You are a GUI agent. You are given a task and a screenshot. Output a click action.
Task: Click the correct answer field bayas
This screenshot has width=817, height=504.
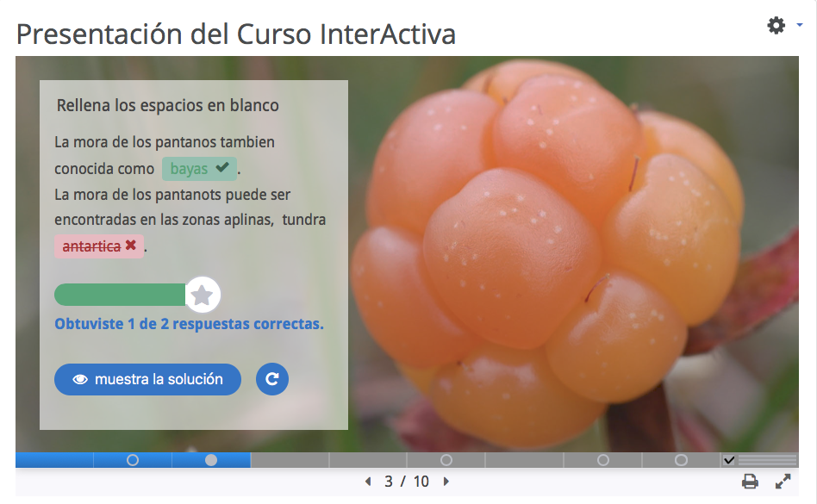coord(190,169)
